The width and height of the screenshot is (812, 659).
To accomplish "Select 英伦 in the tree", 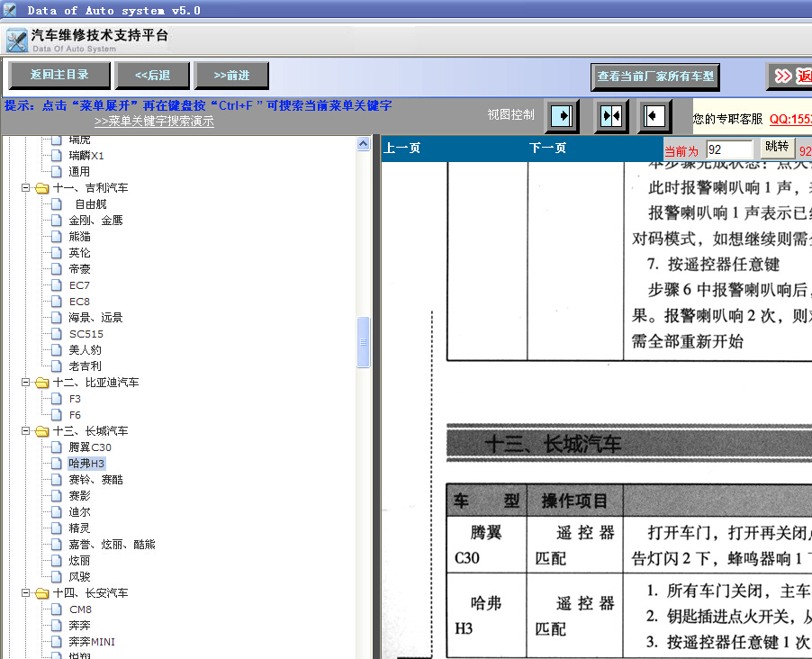I will point(80,253).
